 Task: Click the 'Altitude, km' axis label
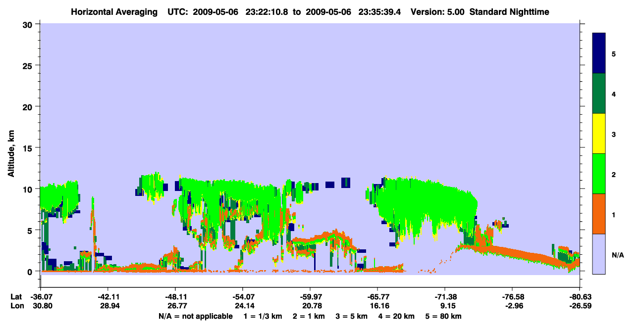pyautogui.click(x=11, y=147)
